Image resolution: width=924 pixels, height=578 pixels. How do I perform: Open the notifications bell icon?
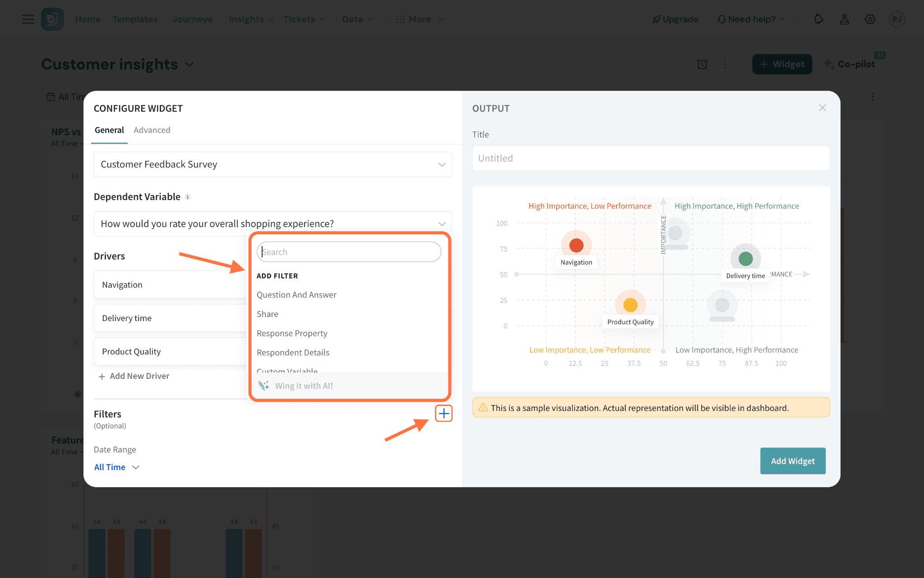click(818, 19)
